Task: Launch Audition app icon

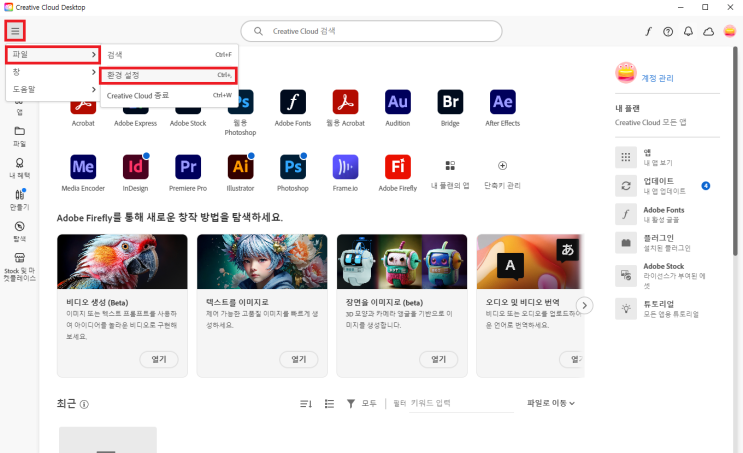Action: coord(398,102)
